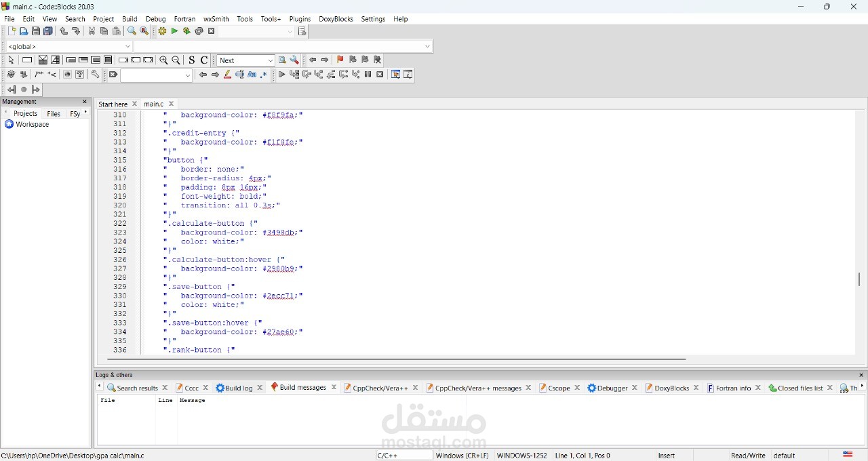Toggle the regex search option
This screenshot has width=868, height=461.
pyautogui.click(x=264, y=75)
